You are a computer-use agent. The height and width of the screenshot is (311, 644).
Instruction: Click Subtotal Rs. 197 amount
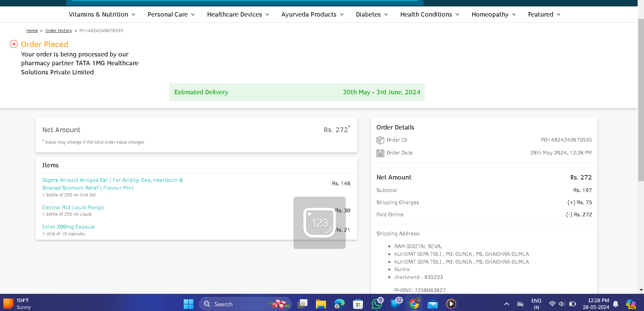(x=582, y=190)
